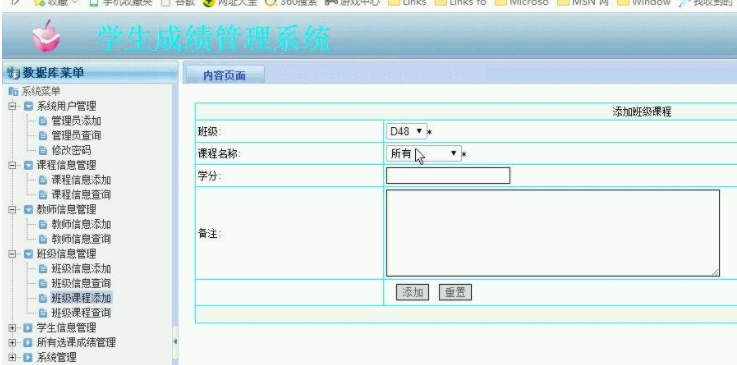Click the 添加班级课程 form heading

642,112
